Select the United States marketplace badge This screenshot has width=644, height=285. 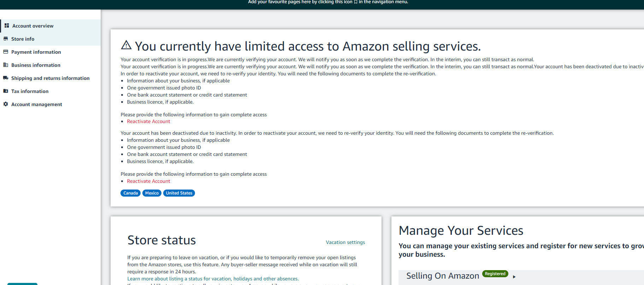[x=179, y=193]
